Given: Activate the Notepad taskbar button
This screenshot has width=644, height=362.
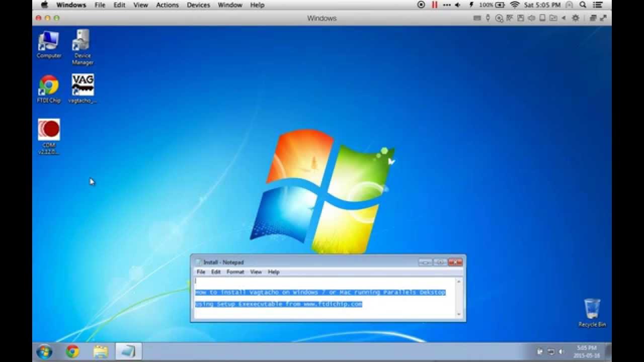Looking at the screenshot, I should 128,351.
